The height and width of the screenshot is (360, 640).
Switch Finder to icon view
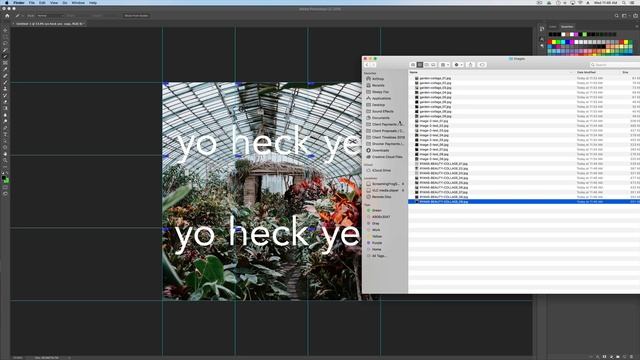pyautogui.click(x=413, y=65)
